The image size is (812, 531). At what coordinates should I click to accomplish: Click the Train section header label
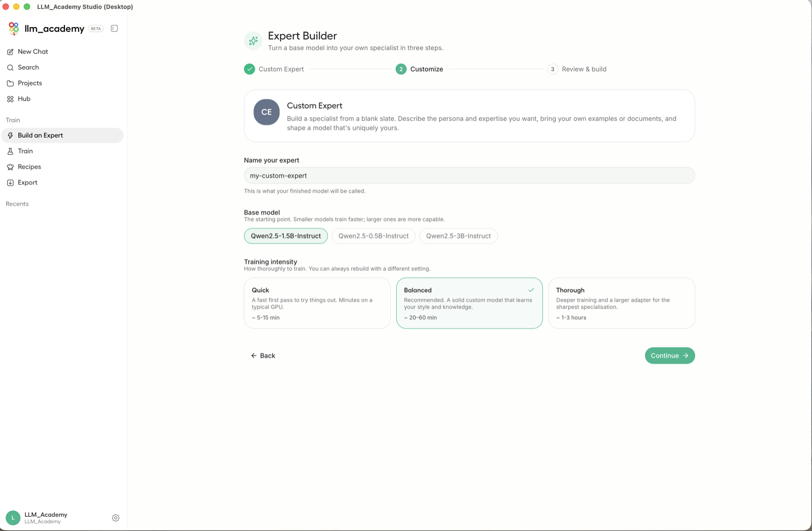point(13,120)
